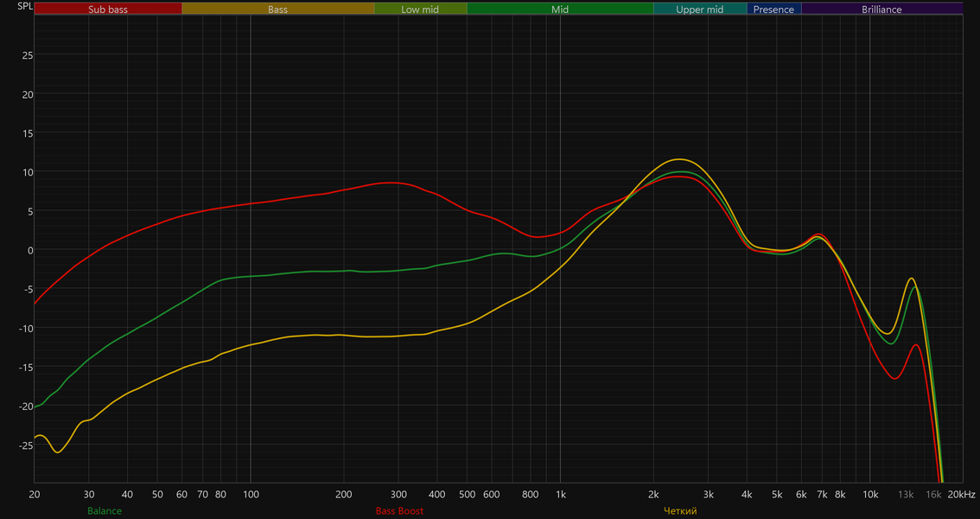Click the 0 SPL axis value
This screenshot has height=519, width=980.
[x=30, y=250]
